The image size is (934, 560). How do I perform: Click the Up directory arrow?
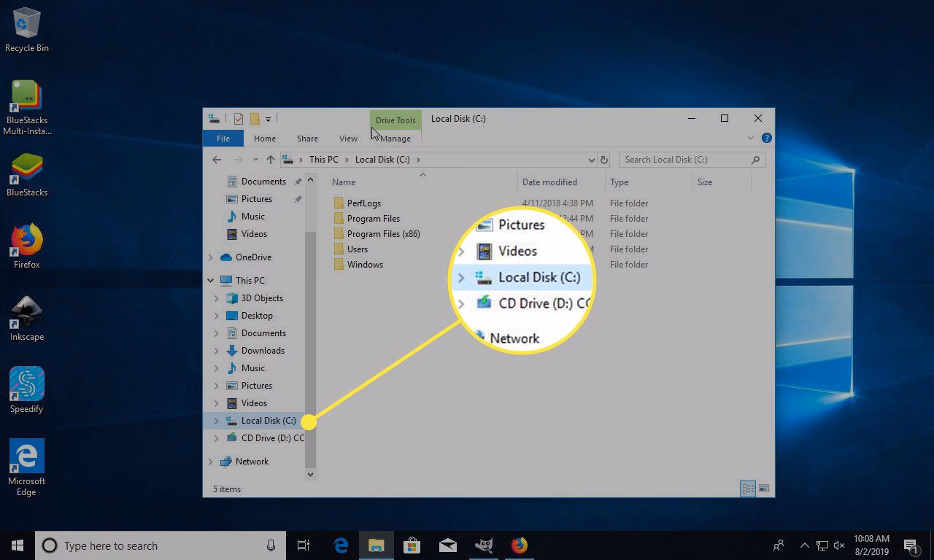coord(271,160)
